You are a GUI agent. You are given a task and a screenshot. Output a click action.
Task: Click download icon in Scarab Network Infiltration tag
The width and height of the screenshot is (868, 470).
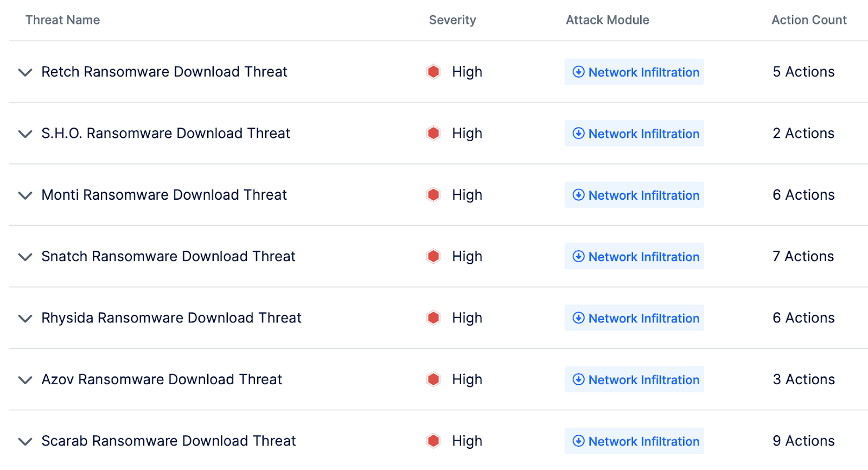[579, 441]
